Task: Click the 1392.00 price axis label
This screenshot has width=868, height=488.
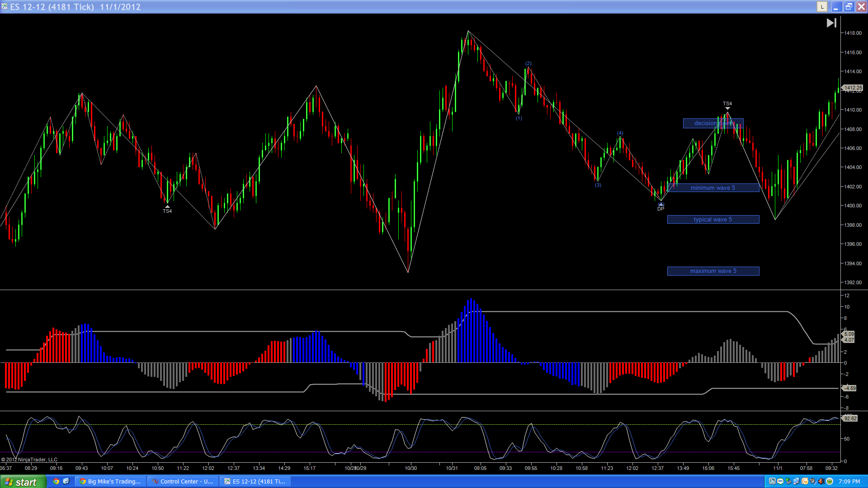Action: tap(853, 282)
